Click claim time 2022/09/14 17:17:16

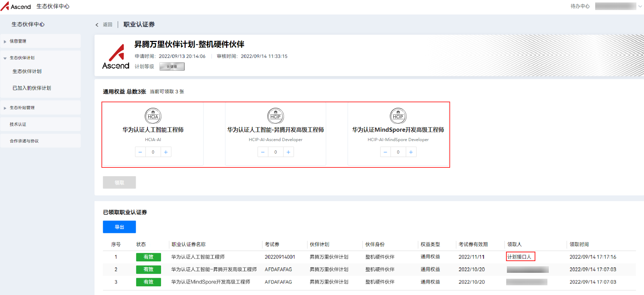593,257
